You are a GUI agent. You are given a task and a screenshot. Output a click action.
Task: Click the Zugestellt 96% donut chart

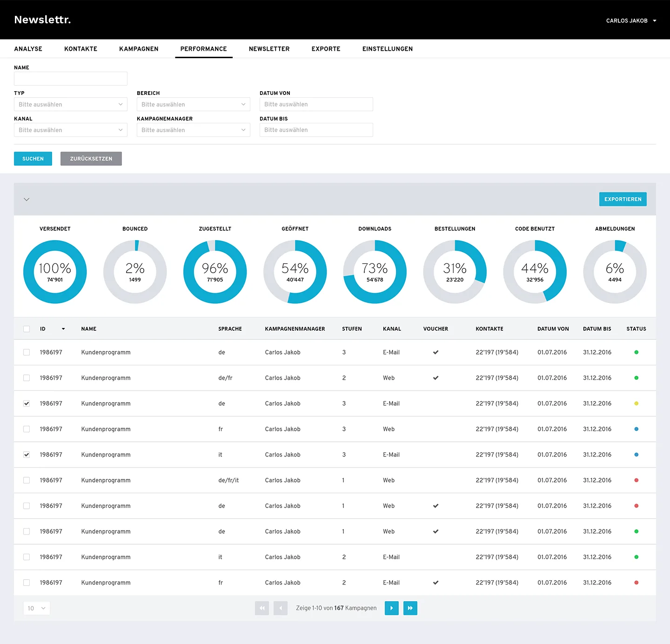click(x=215, y=272)
